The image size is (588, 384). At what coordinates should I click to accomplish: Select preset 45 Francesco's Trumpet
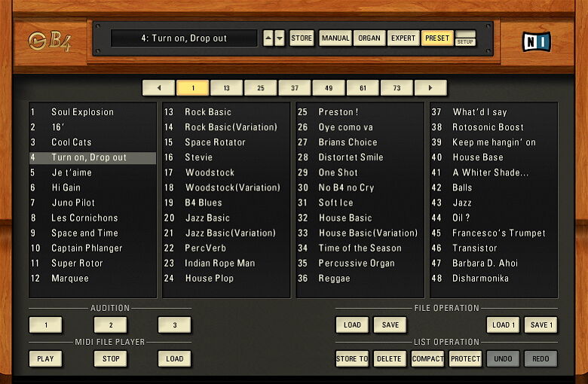coord(494,233)
